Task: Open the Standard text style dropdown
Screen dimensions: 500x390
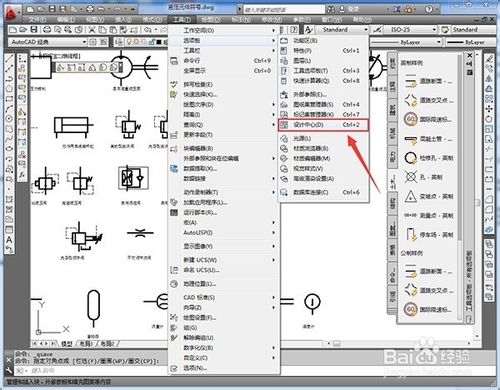Action: [x=366, y=30]
